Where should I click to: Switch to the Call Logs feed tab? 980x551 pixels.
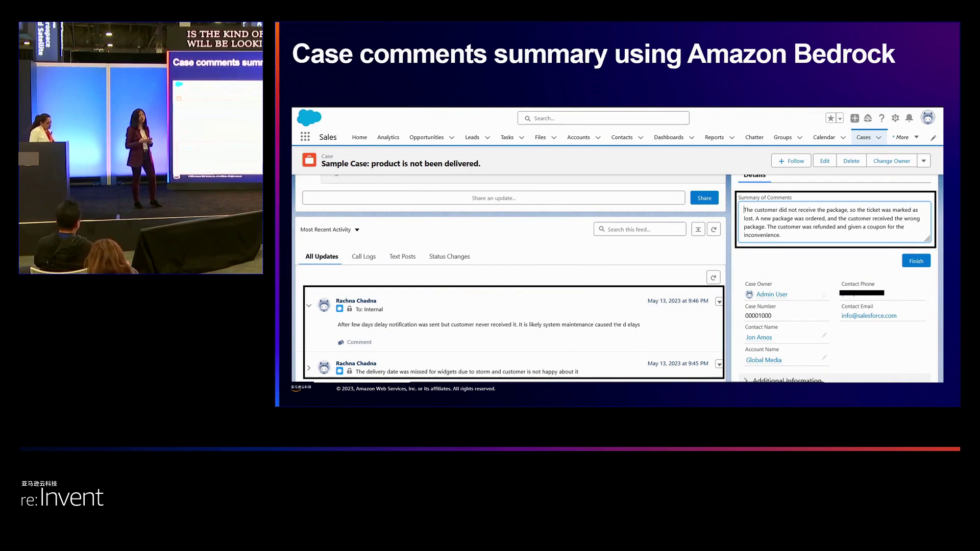coord(363,257)
